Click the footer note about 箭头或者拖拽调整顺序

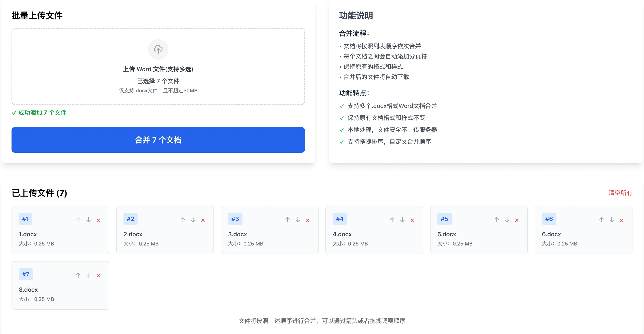322,321
